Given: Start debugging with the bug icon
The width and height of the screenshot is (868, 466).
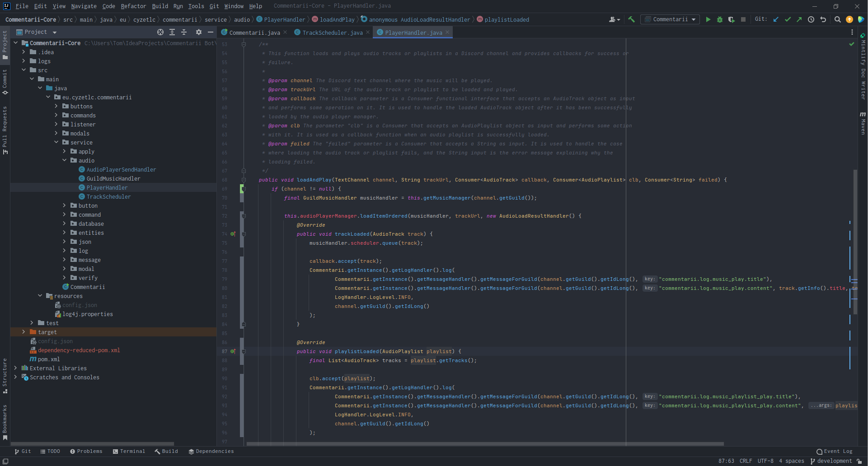Looking at the screenshot, I should coord(720,19).
